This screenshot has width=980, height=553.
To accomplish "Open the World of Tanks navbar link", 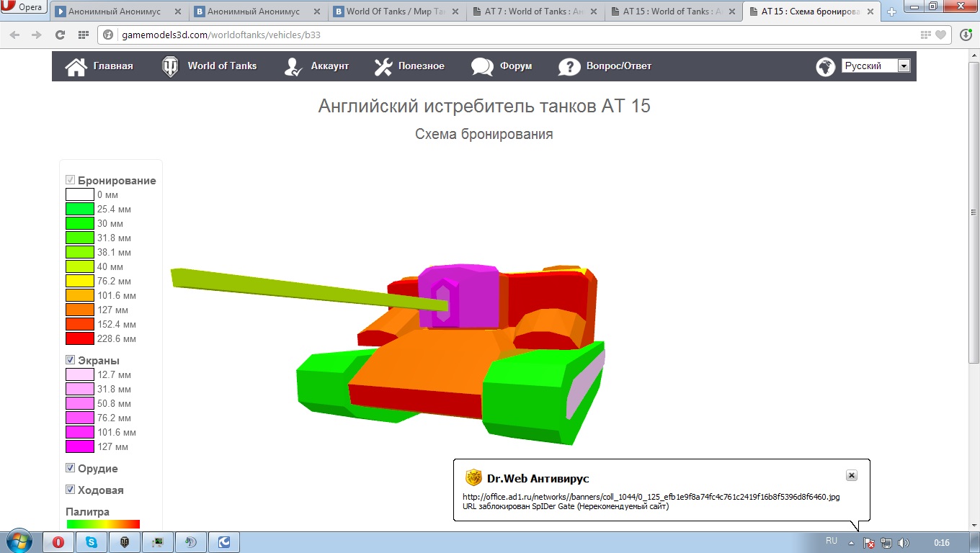I will pos(222,66).
